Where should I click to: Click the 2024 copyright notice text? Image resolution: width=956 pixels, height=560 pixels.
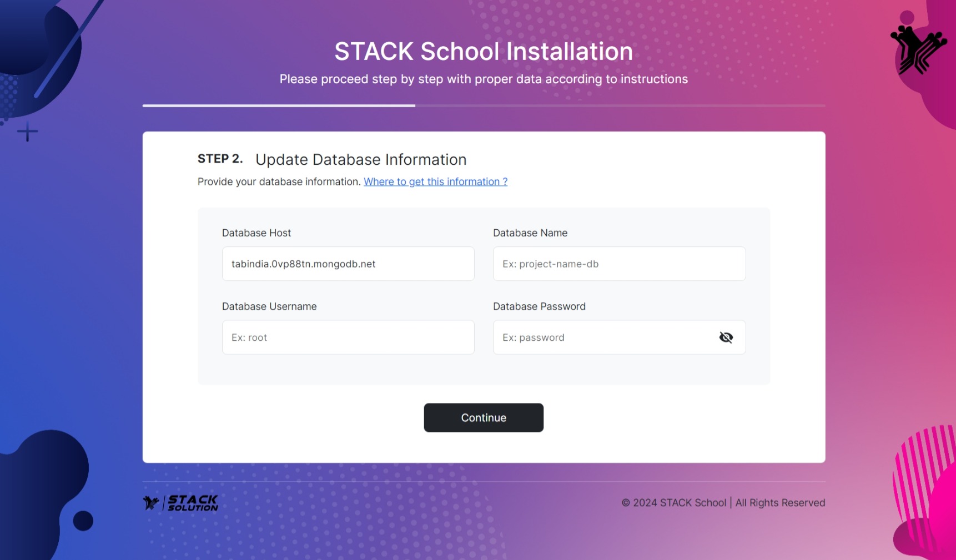point(723,503)
